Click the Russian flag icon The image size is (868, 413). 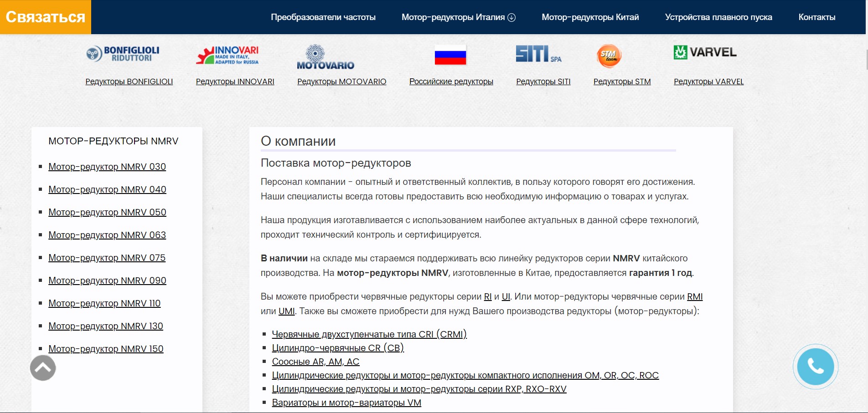click(x=450, y=55)
